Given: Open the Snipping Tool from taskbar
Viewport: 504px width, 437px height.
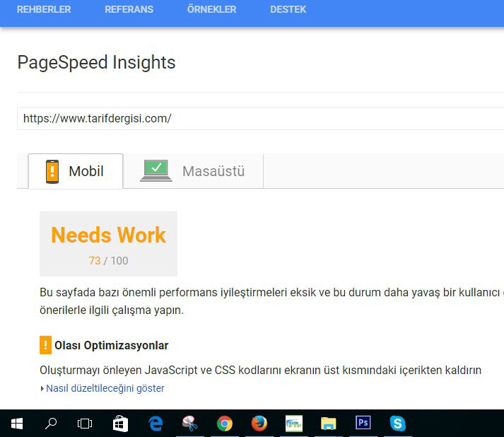Looking at the screenshot, I should 190,424.
